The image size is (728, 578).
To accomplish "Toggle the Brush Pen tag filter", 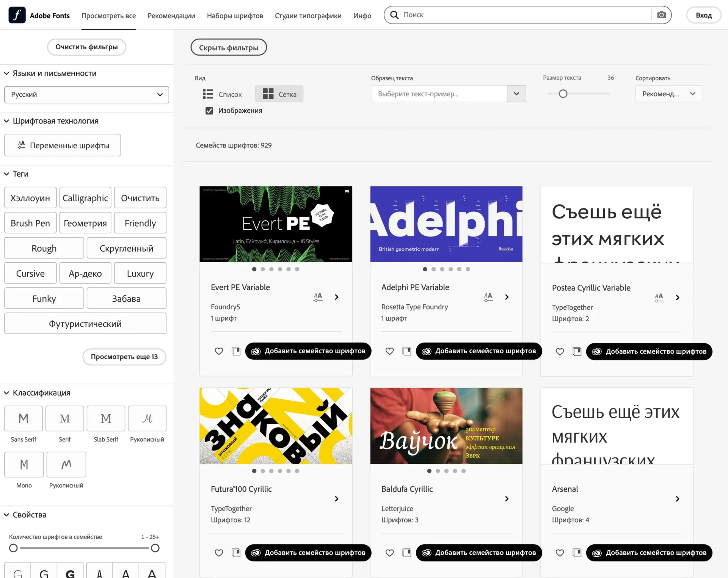I will coord(30,223).
